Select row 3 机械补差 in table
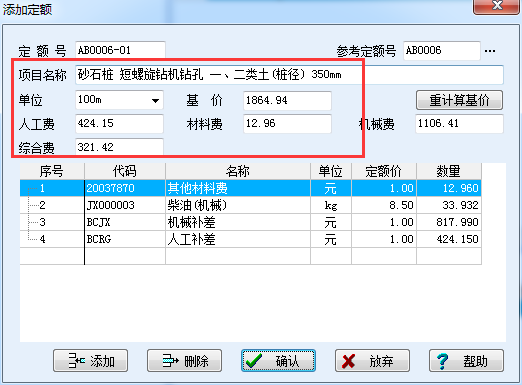Viewport: 522px width, 385px height. [251, 222]
